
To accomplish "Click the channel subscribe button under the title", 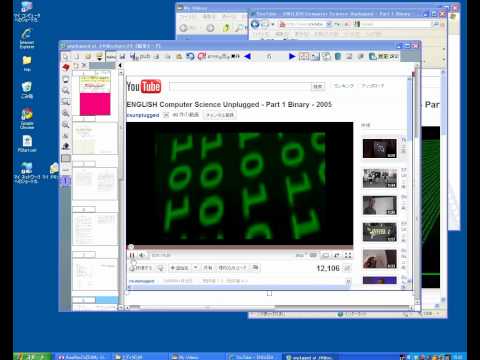I will (x=219, y=115).
